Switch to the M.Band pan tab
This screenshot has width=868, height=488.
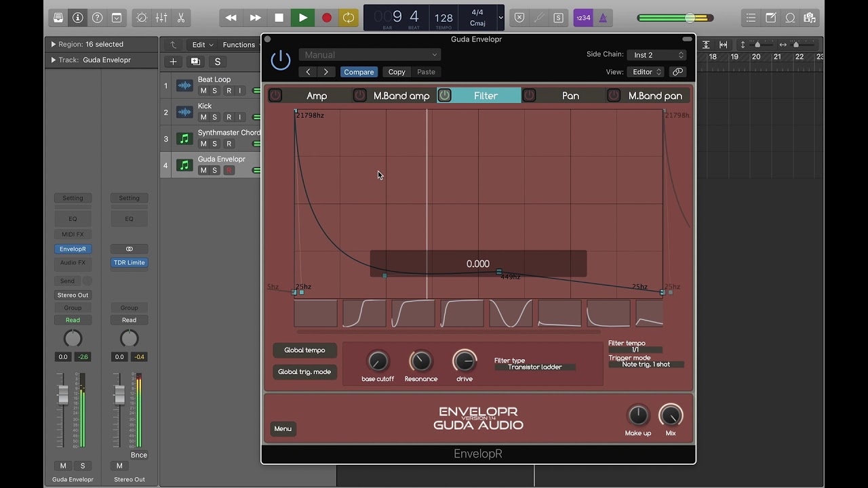click(x=655, y=96)
